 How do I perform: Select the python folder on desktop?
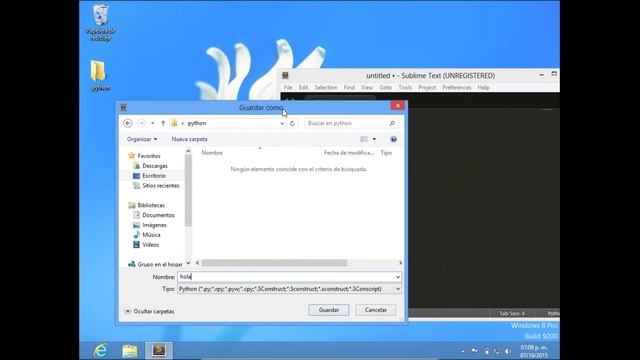99,76
